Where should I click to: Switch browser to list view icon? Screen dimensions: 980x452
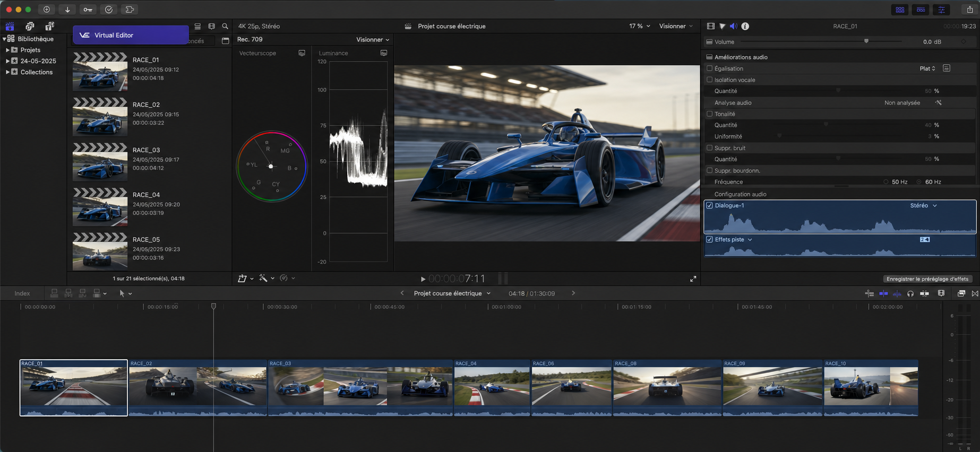click(x=197, y=26)
